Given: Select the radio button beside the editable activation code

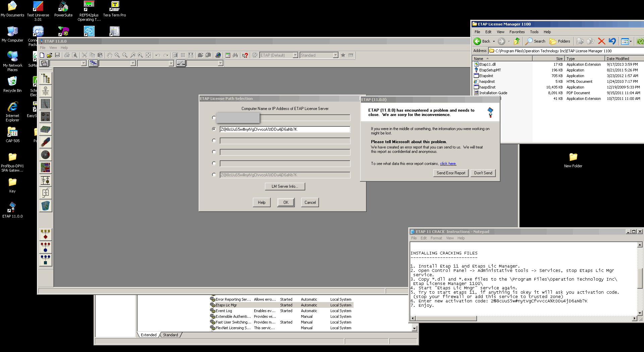Looking at the screenshot, I should pos(214,129).
